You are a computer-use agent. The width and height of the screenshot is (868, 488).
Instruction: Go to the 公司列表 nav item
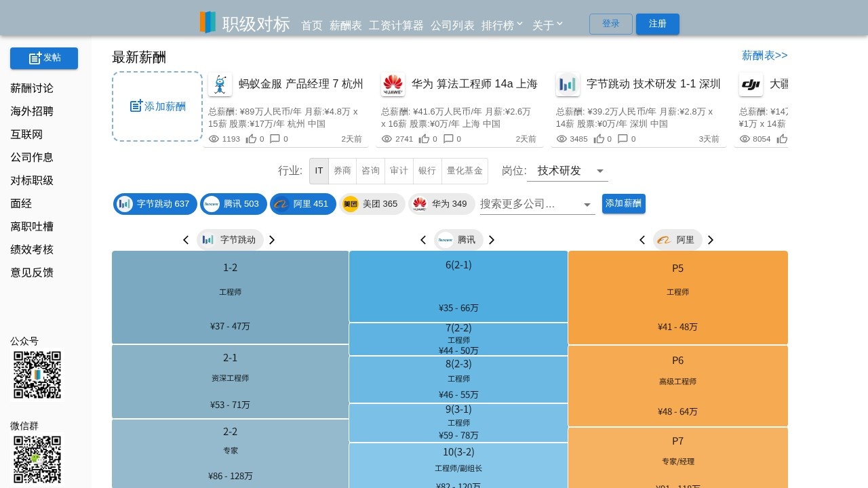pyautogui.click(x=452, y=25)
